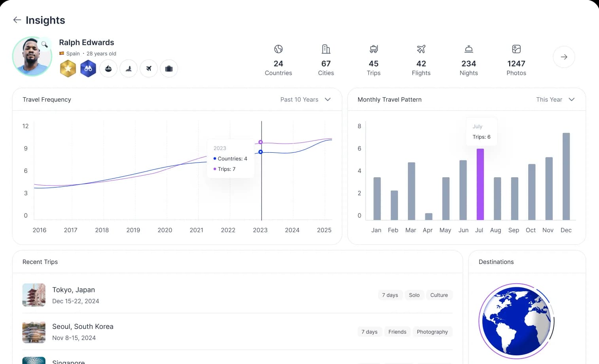Click the 2020 year label

(x=165, y=230)
